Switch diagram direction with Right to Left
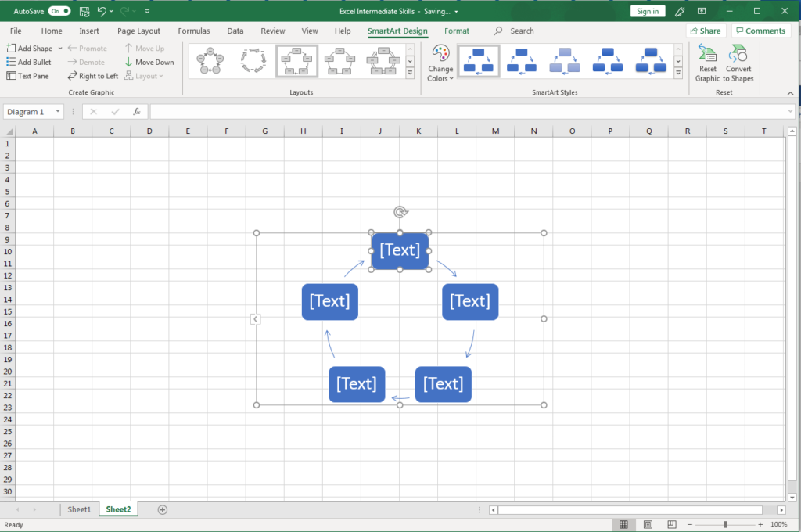Image resolution: width=801 pixels, height=532 pixels. click(x=92, y=76)
